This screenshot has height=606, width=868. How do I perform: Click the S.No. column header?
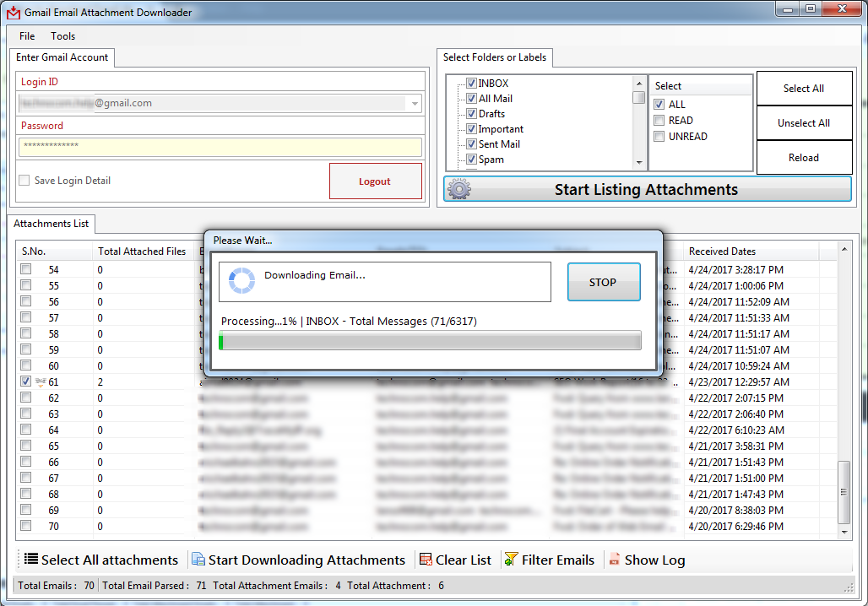coord(54,252)
